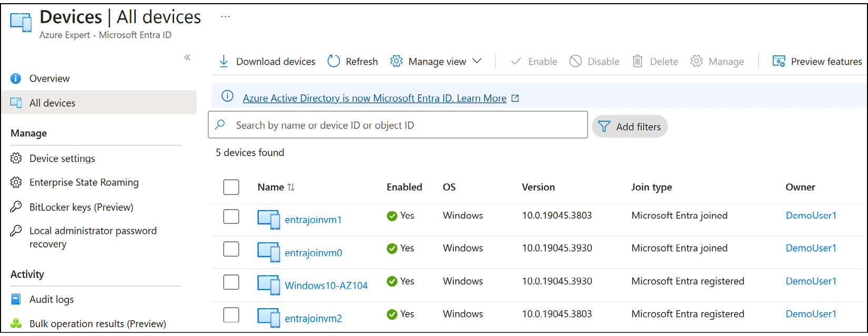868x336 pixels.
Task: Open Local administrator password recovery
Action: (93, 237)
